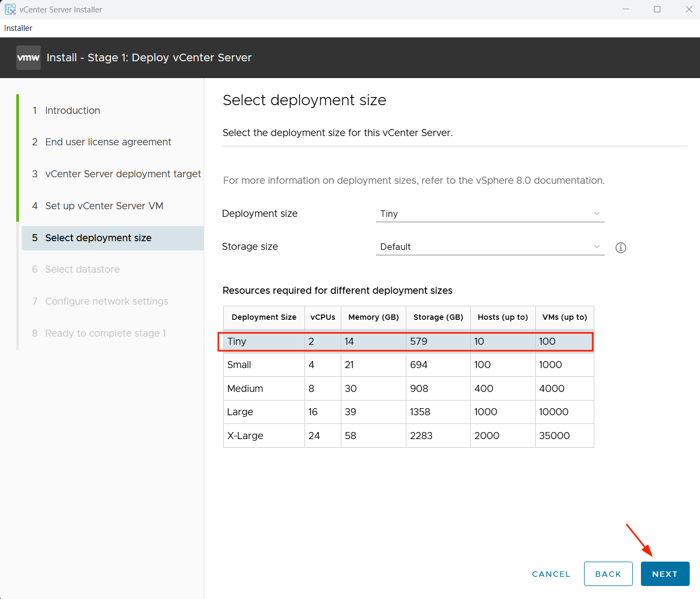This screenshot has width=700, height=599.
Task: Show Storage size information icon
Action: [x=621, y=248]
